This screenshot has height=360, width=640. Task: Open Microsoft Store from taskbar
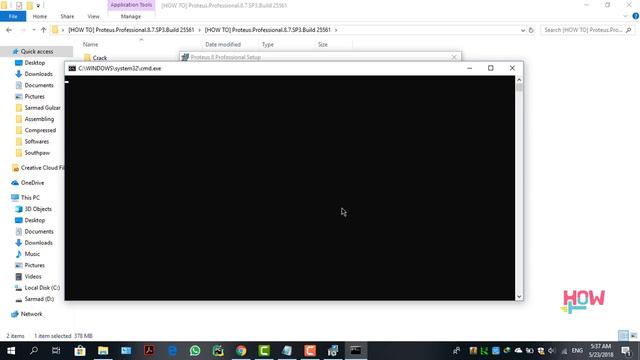[x=80, y=351]
